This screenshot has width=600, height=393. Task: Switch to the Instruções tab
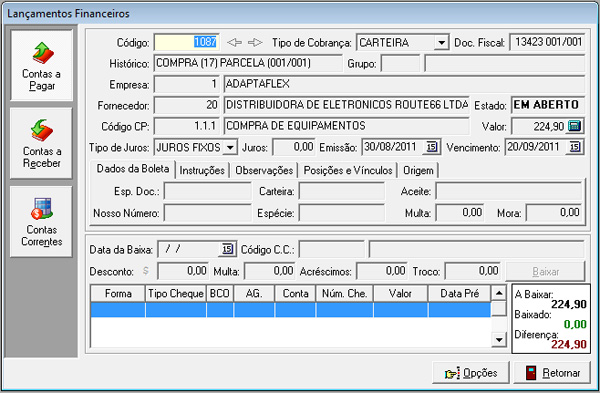point(202,170)
